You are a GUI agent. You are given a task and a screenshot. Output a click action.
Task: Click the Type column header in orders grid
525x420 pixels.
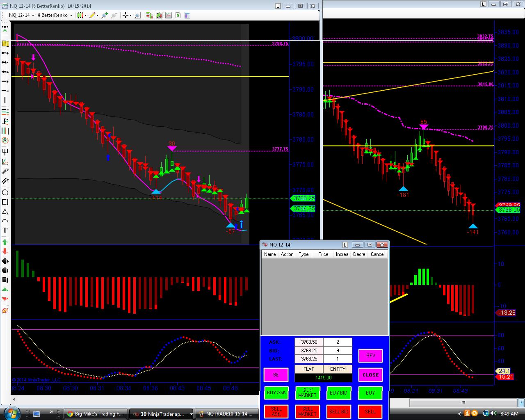304,254
